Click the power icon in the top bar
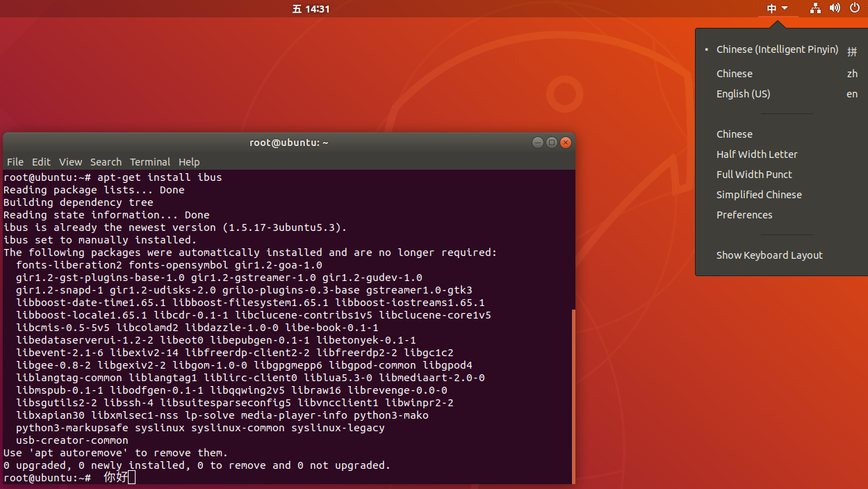 pyautogui.click(x=854, y=8)
